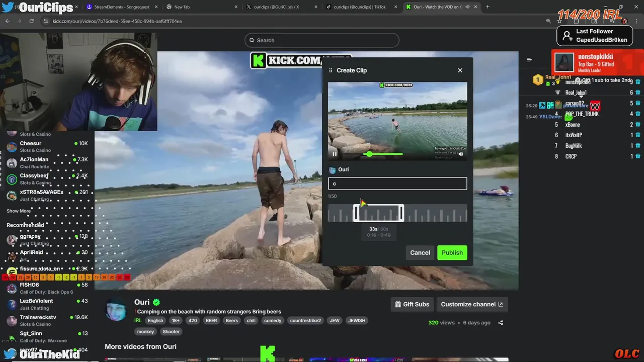Viewport: 644px width, 362px height.
Task: Click the clip preview progress bar
Action: click(383, 154)
